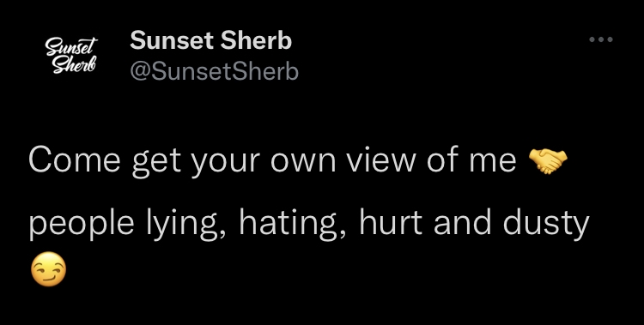
Task: Click the word "hurt" in the tweet
Action: [x=390, y=222]
